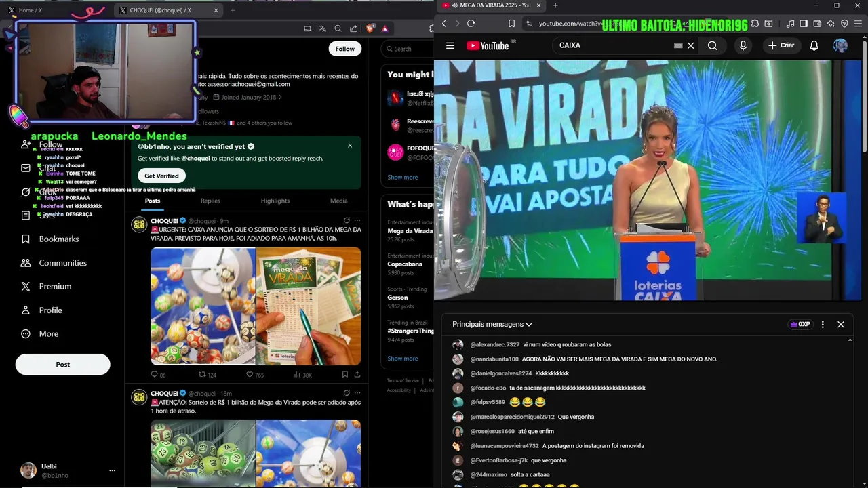Open a new tab in X browser window
This screenshot has height=488, width=868.
[x=233, y=10]
